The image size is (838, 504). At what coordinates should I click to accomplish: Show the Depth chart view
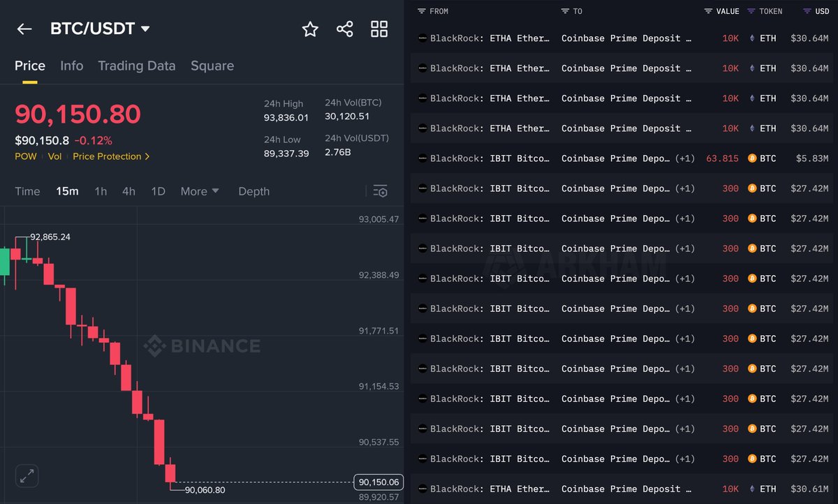tap(253, 191)
